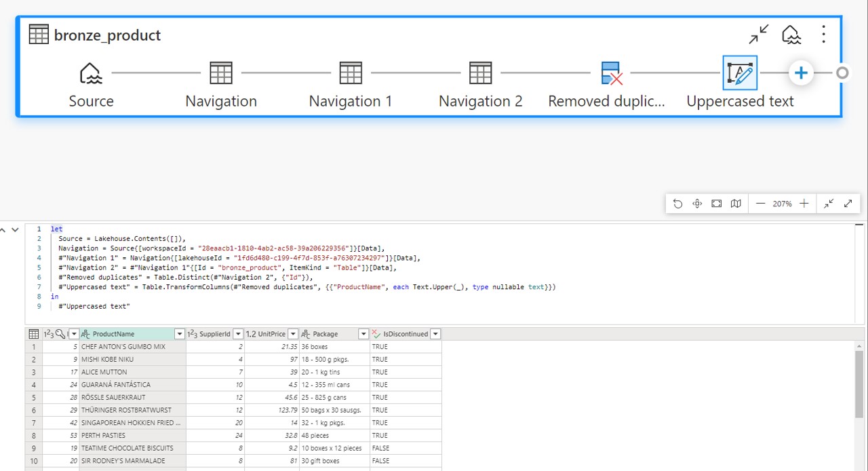Viewport: 868px width, 471px height.
Task: Click the 207% zoom percentage value
Action: coord(781,203)
